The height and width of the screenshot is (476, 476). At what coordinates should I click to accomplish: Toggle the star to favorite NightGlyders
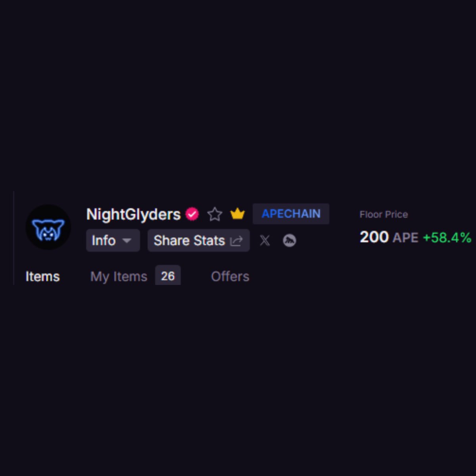point(215,214)
